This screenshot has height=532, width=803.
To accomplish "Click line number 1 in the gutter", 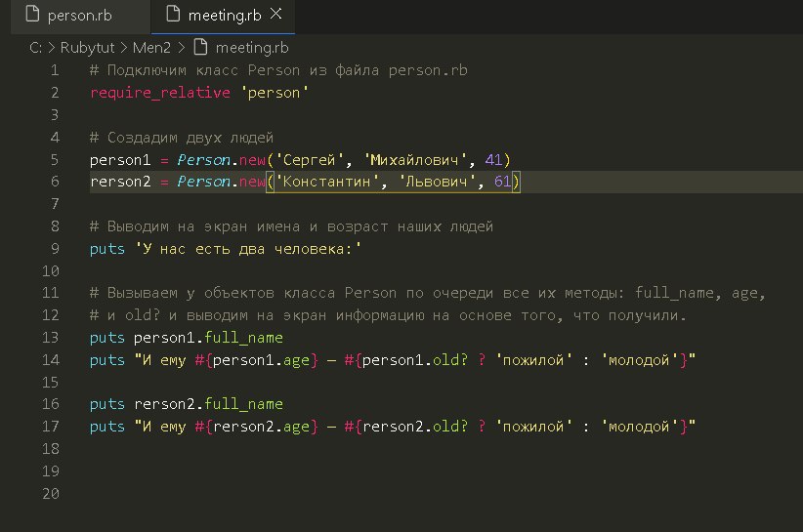I will point(55,70).
